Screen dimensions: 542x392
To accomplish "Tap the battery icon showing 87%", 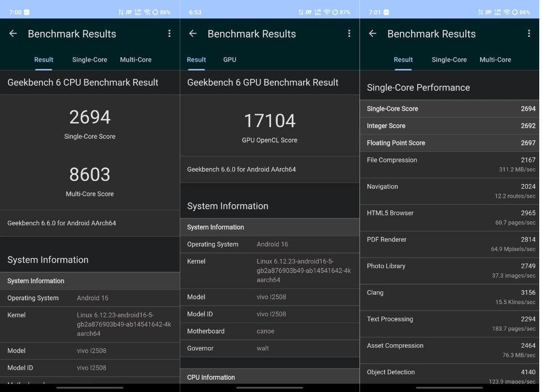I will pos(335,12).
